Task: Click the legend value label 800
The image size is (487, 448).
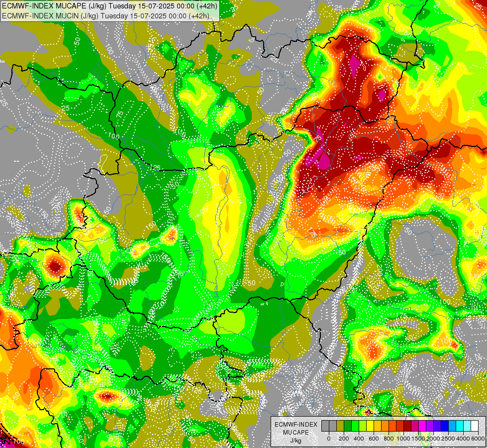Action: tap(389, 439)
